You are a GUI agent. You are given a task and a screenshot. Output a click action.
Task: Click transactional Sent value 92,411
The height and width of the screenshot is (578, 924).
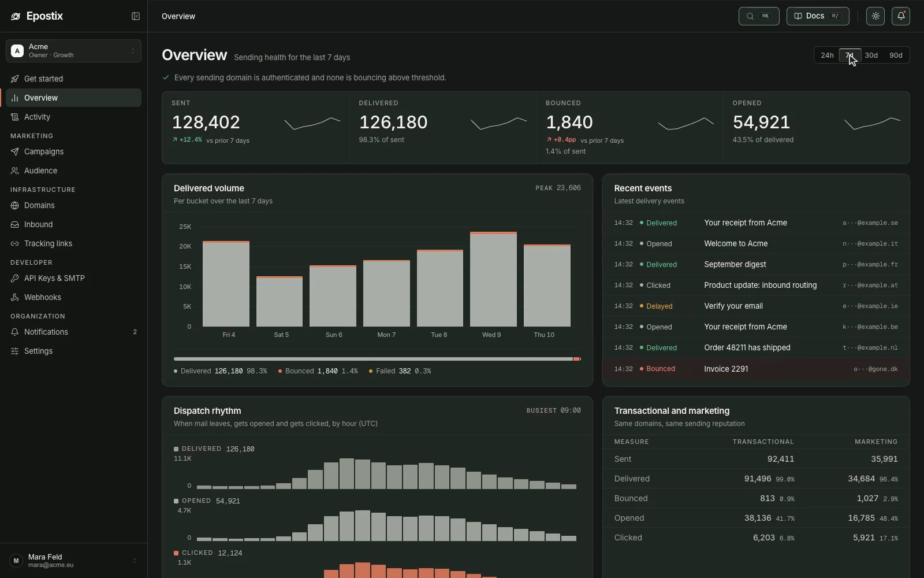[x=781, y=459]
